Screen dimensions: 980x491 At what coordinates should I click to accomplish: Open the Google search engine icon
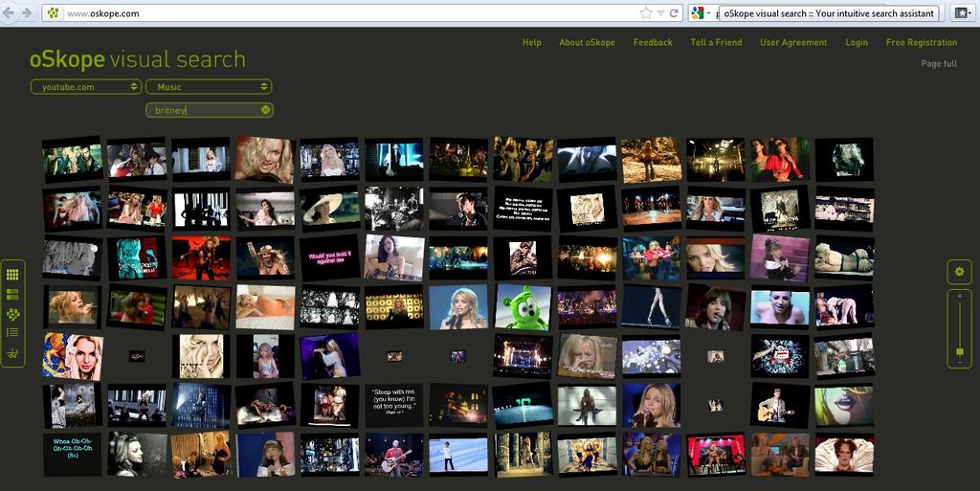[698, 13]
